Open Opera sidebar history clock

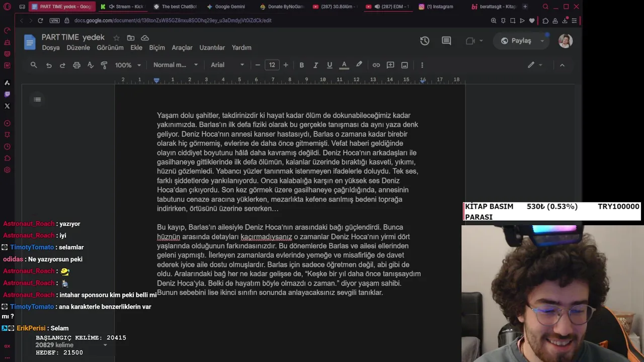[x=7, y=147]
